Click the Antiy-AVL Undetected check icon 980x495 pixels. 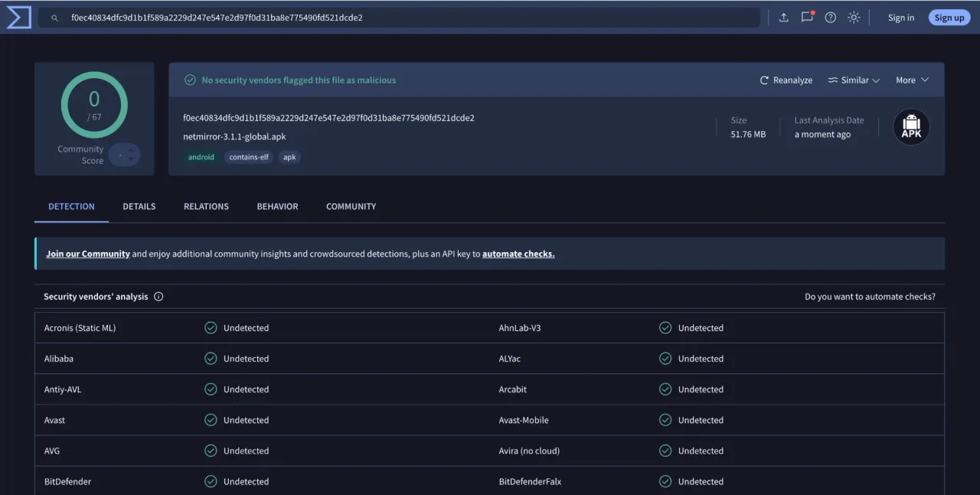pyautogui.click(x=211, y=389)
